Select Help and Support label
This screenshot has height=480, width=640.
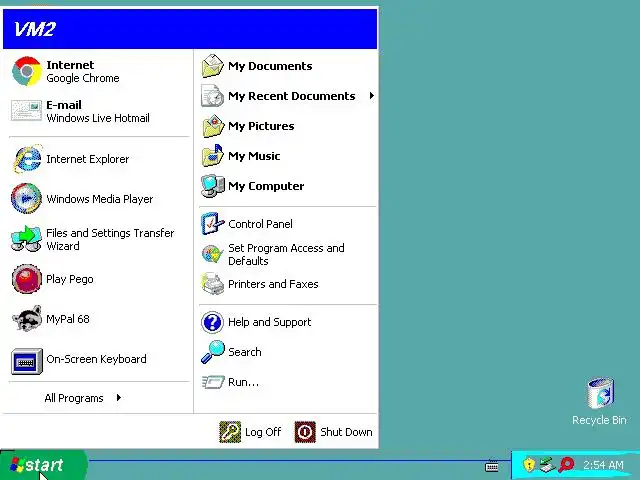coord(269,322)
